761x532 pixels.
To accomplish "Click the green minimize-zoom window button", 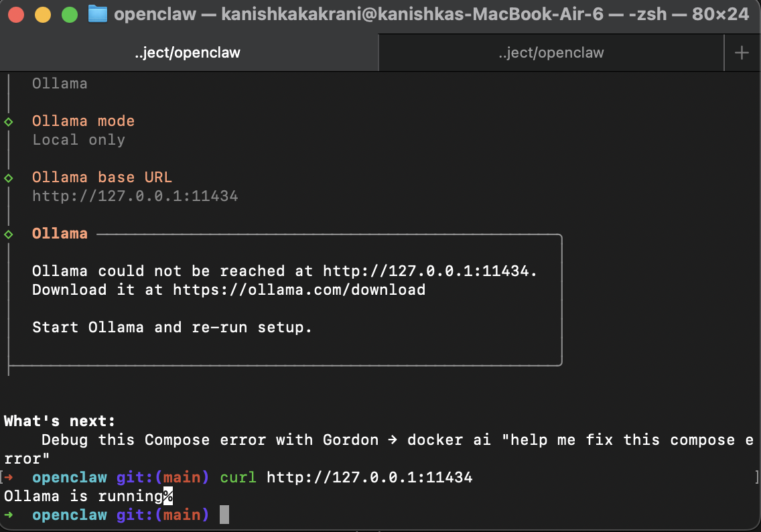I will coord(70,15).
